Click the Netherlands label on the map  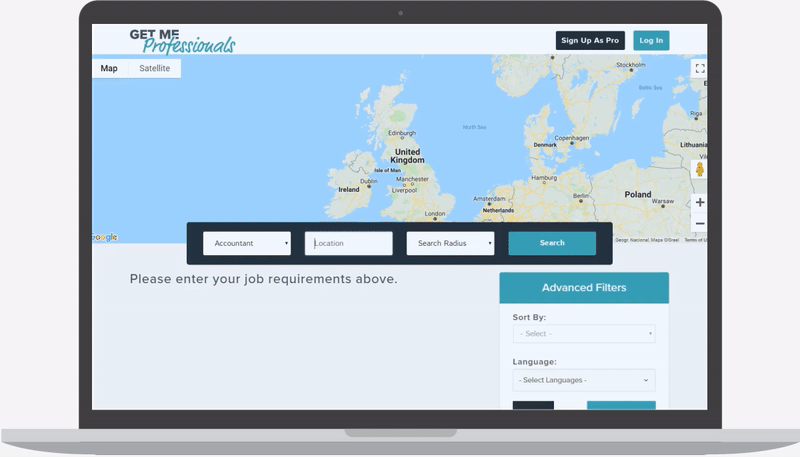498,210
